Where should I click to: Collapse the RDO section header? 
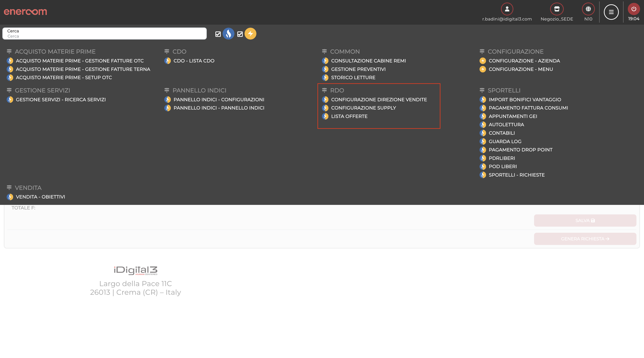click(x=337, y=90)
